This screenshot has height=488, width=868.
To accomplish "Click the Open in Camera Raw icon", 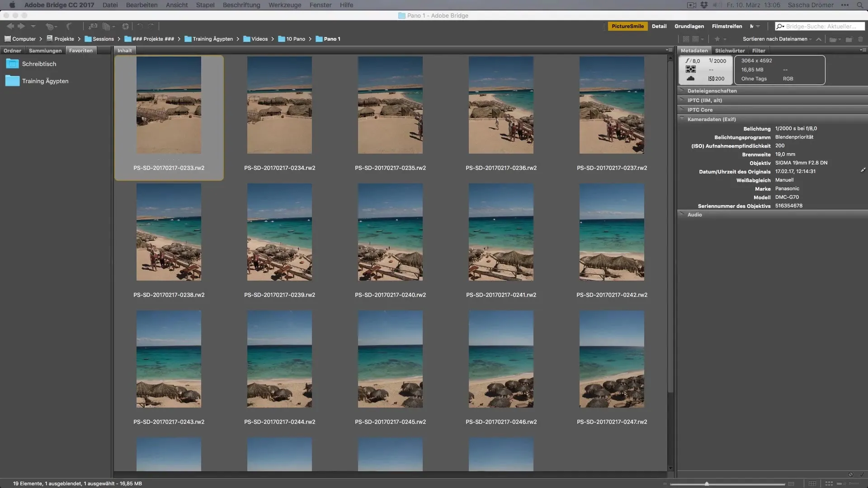I will point(125,27).
